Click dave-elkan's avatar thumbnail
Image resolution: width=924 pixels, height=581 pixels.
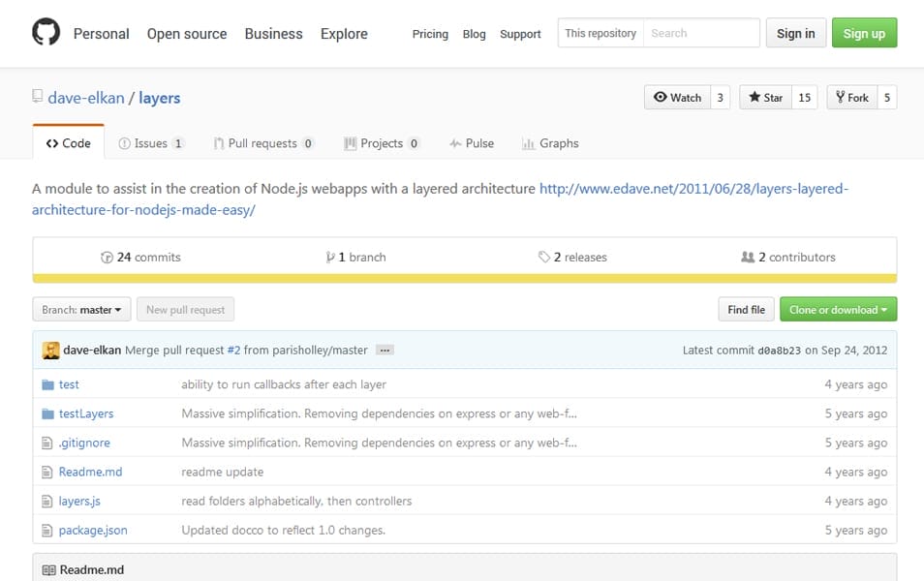[51, 350]
